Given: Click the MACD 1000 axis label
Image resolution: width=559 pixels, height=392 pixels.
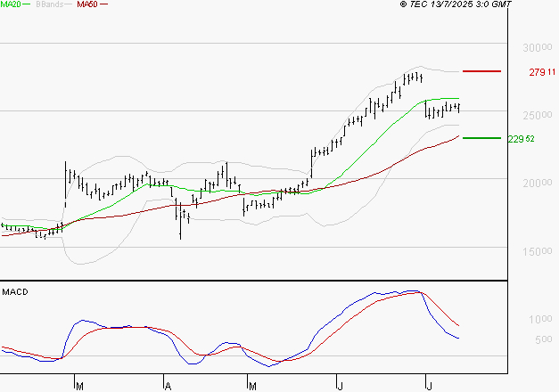Looking at the screenshot, I should click(x=540, y=319).
